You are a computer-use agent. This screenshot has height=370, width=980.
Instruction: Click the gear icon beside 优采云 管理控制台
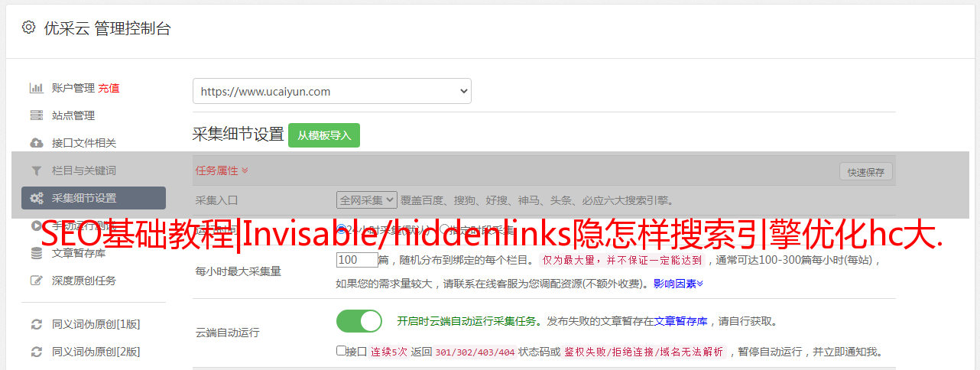coord(28,28)
